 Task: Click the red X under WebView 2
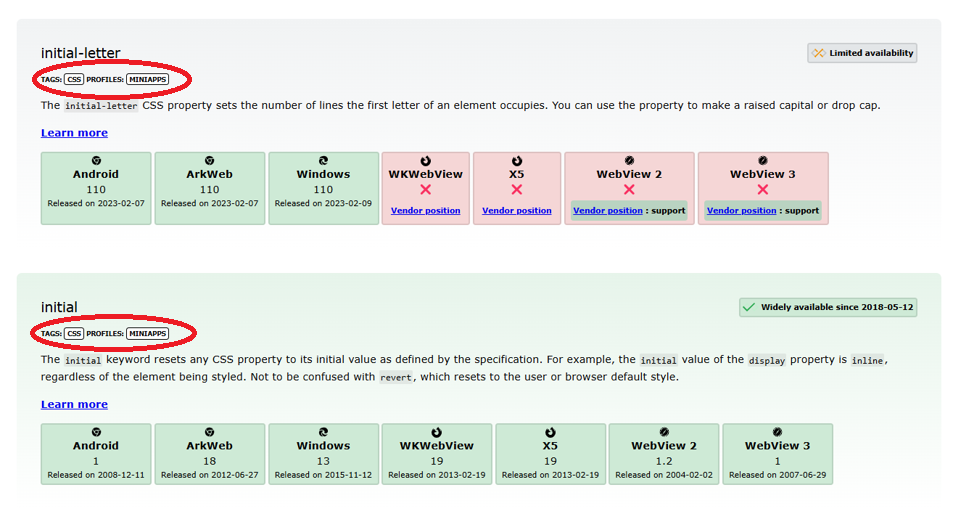click(629, 190)
